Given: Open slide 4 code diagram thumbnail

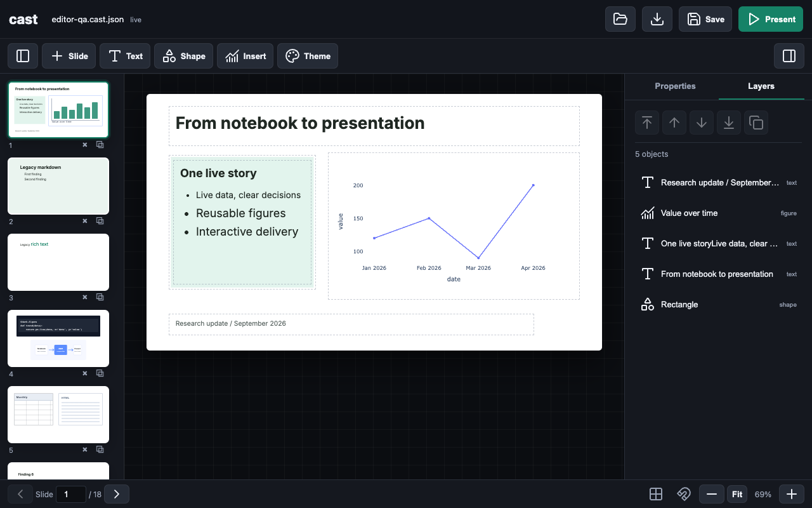Looking at the screenshot, I should 58,338.
